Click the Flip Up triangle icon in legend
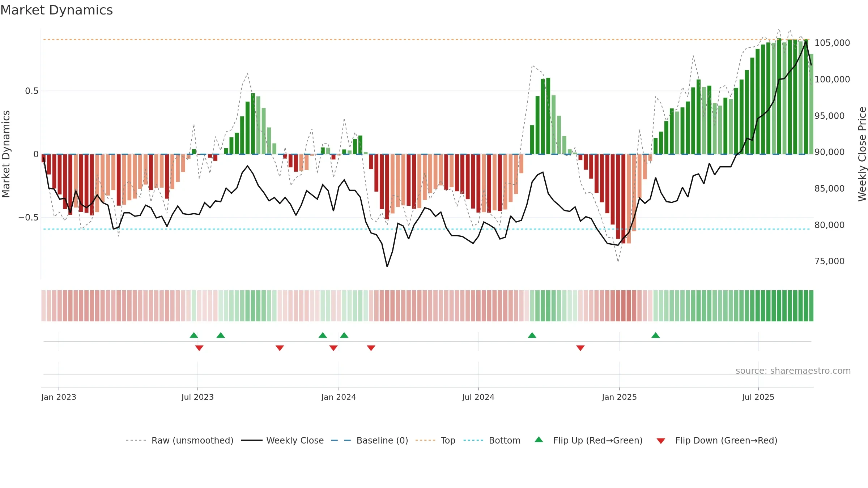The width and height of the screenshot is (868, 488). pos(539,440)
